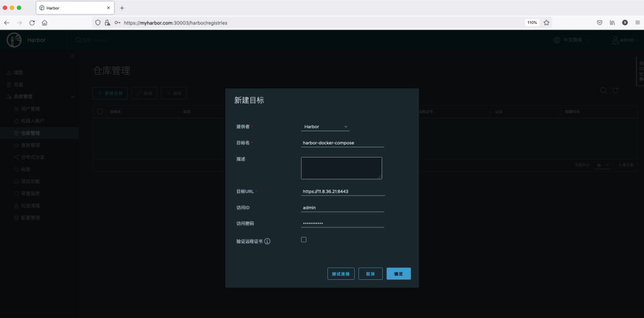This screenshot has width=644, height=318.
Task: Open 机器人账户 in the sidebar
Action: (x=32, y=121)
